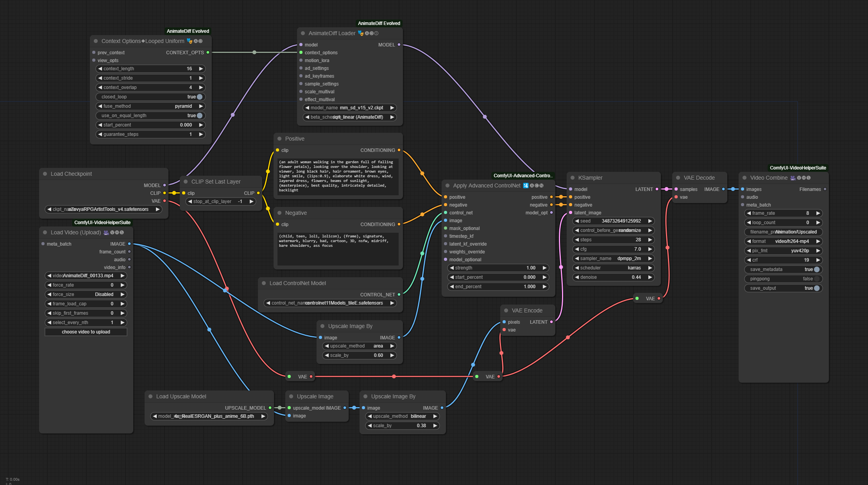868x485 pixels.
Task: Click the Context Options node's title badge icon
Action: pyautogui.click(x=190, y=41)
